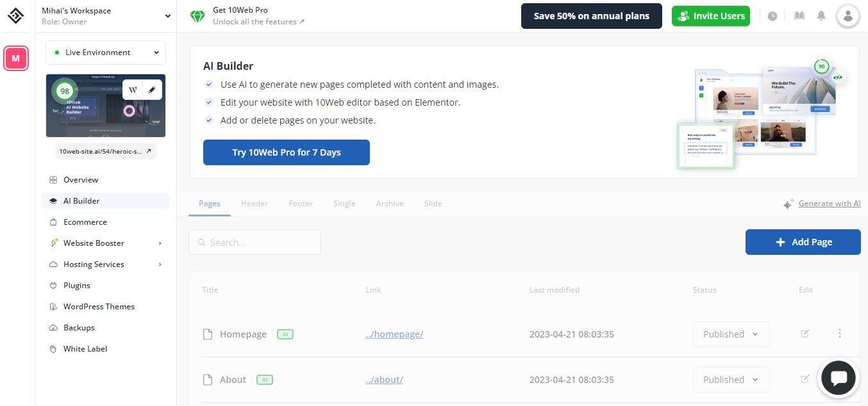This screenshot has width=868, height=406.
Task: Click the pencil edit icon on thumbnail
Action: (x=152, y=90)
